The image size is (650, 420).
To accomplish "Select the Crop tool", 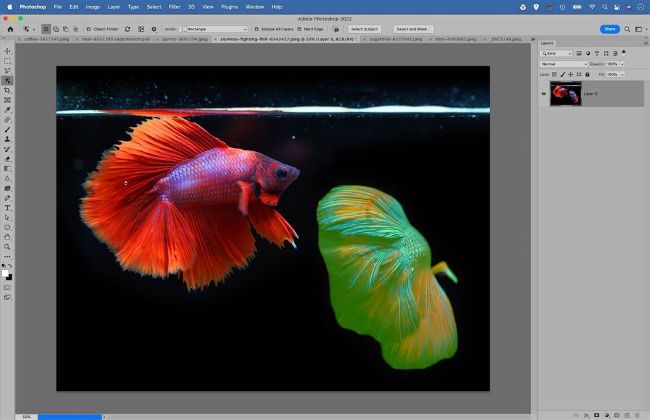I will pyautogui.click(x=7, y=90).
